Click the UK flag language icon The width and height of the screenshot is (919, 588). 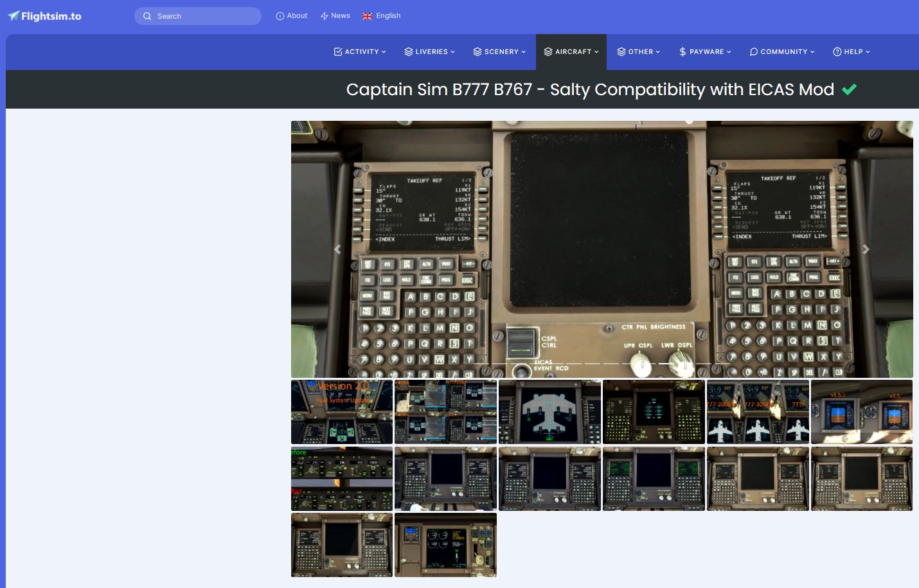click(x=367, y=16)
